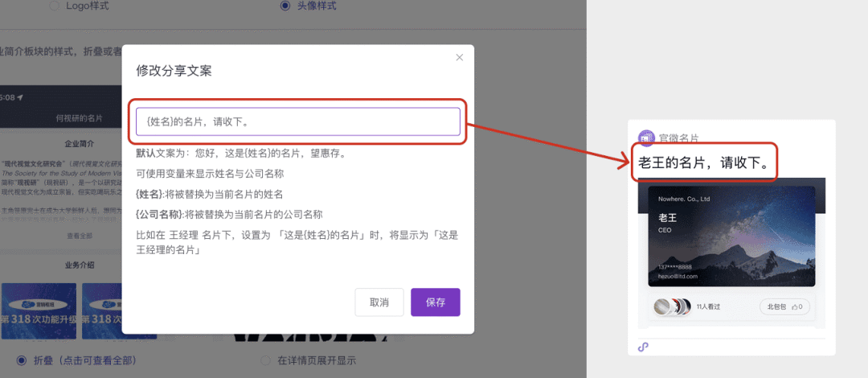Screen dimensions: 868x378
Task: Click the 业务介绍 section heading
Action: (80, 265)
